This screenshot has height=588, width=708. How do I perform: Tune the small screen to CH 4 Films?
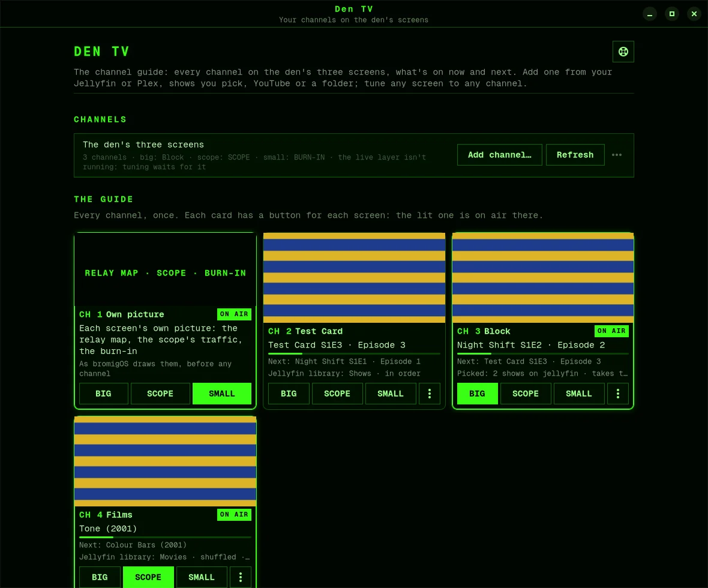point(202,577)
